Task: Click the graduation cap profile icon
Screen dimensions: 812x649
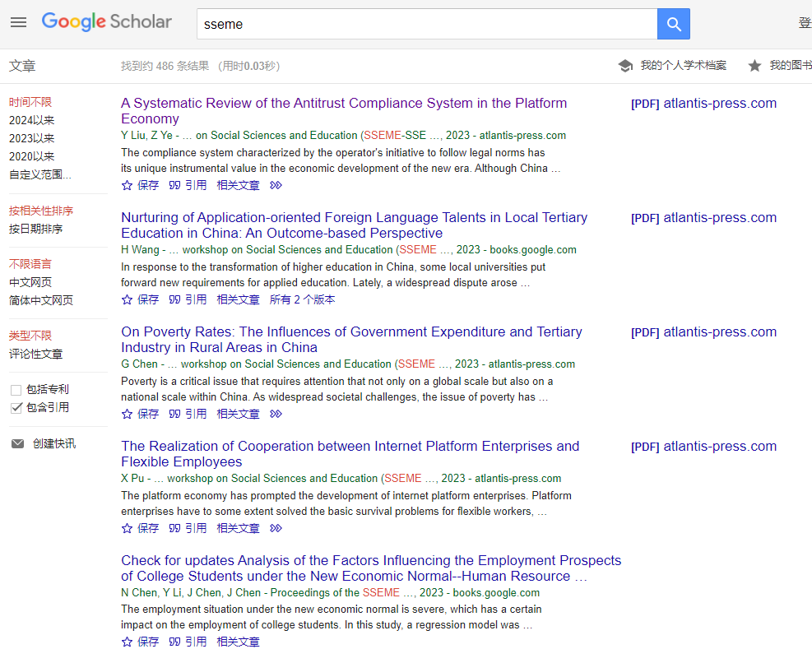Action: click(625, 66)
